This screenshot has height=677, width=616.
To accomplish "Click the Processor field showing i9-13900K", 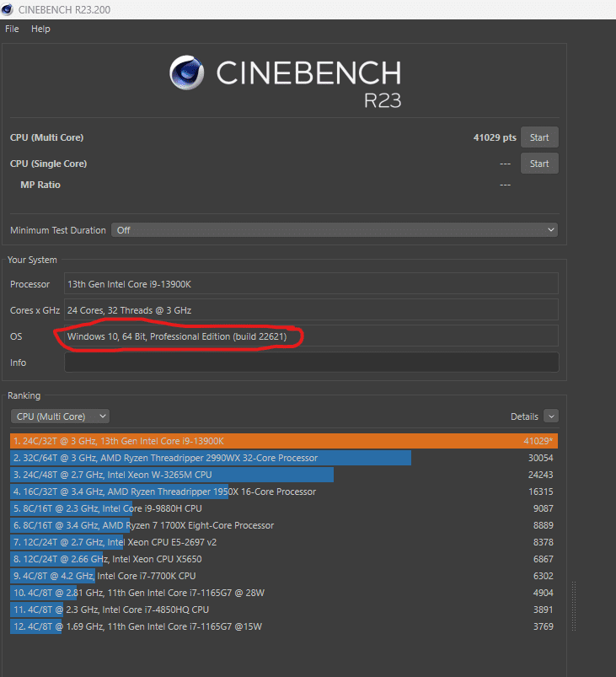I will click(x=311, y=283).
